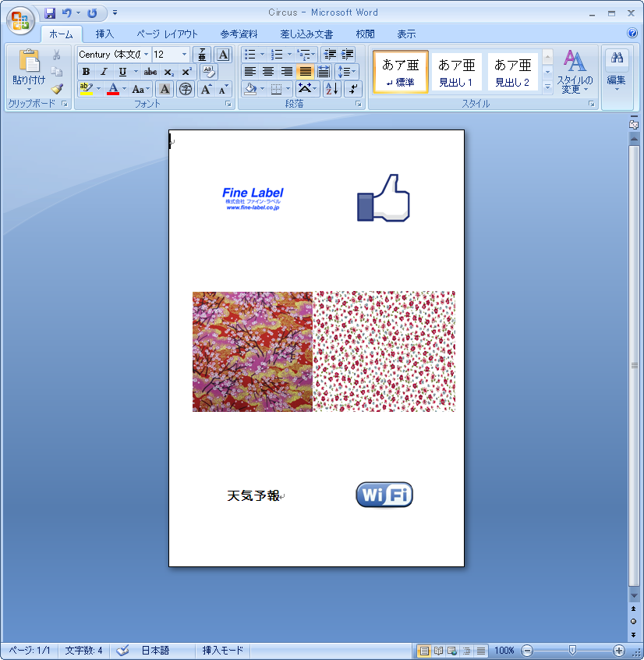The width and height of the screenshot is (644, 660).
Task: Open the 差し込み文書 tab
Action: click(306, 34)
